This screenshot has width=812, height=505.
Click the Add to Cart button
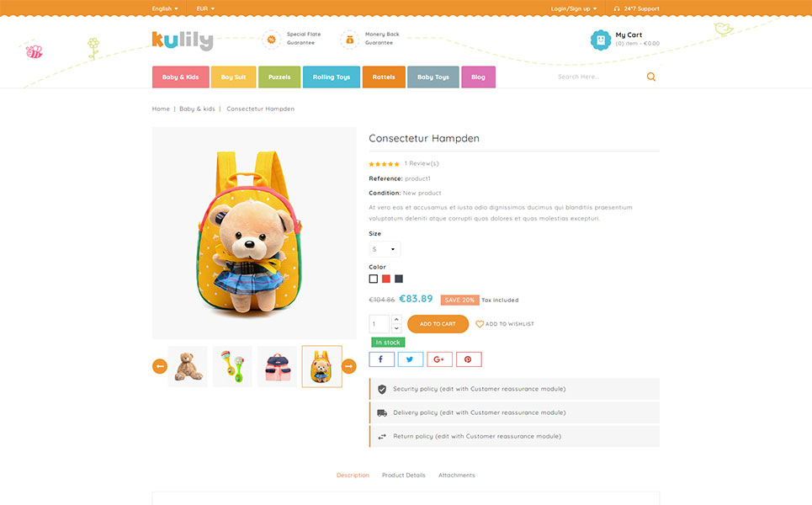point(438,324)
